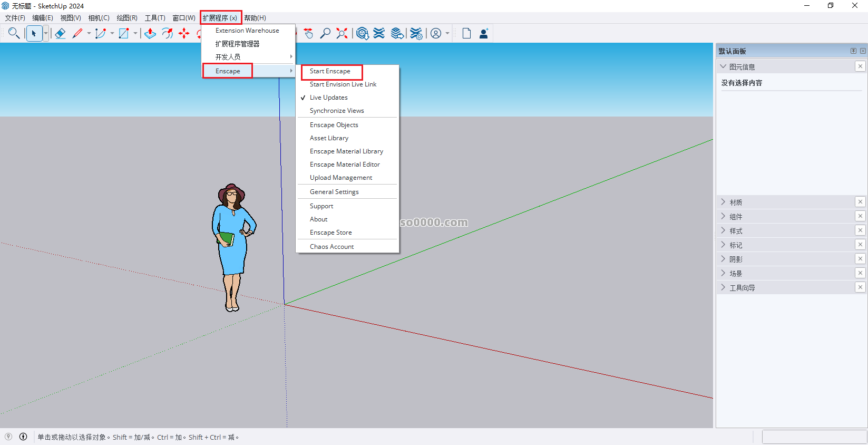Close the 图元信息 panel section
Viewport: 868px width, 445px height.
point(860,66)
